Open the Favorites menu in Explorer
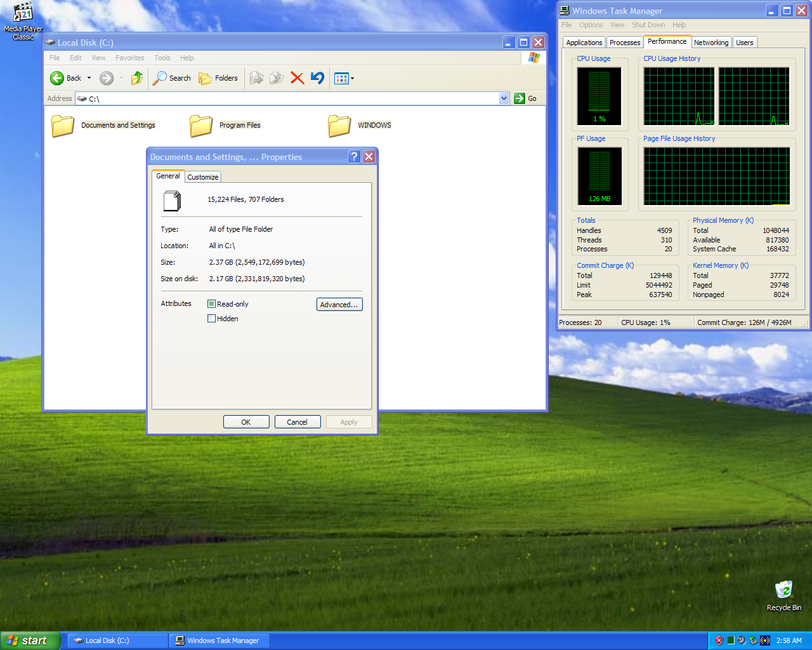Image resolution: width=812 pixels, height=650 pixels. coord(129,58)
